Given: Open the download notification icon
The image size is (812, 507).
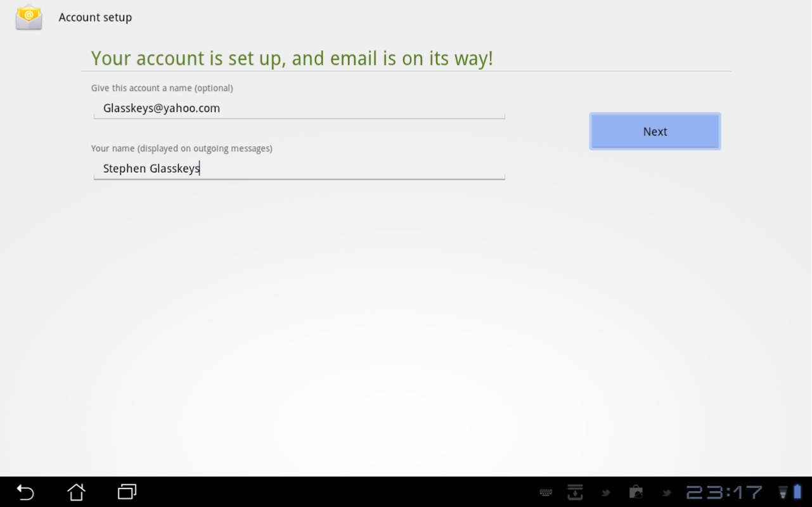Looking at the screenshot, I should pyautogui.click(x=575, y=492).
